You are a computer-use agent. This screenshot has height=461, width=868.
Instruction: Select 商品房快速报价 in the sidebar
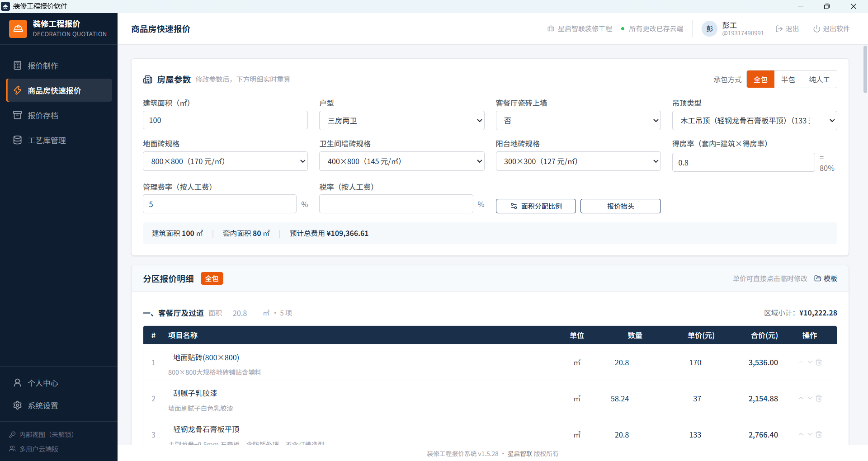pyautogui.click(x=59, y=90)
